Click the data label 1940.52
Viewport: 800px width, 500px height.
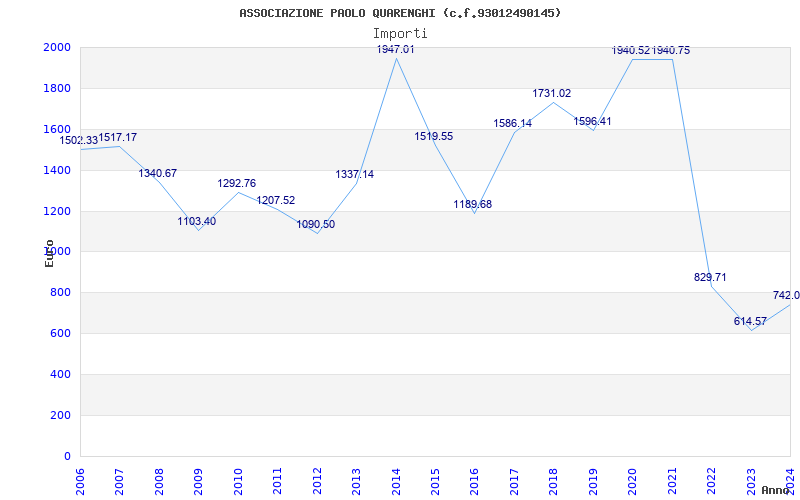tap(631, 51)
